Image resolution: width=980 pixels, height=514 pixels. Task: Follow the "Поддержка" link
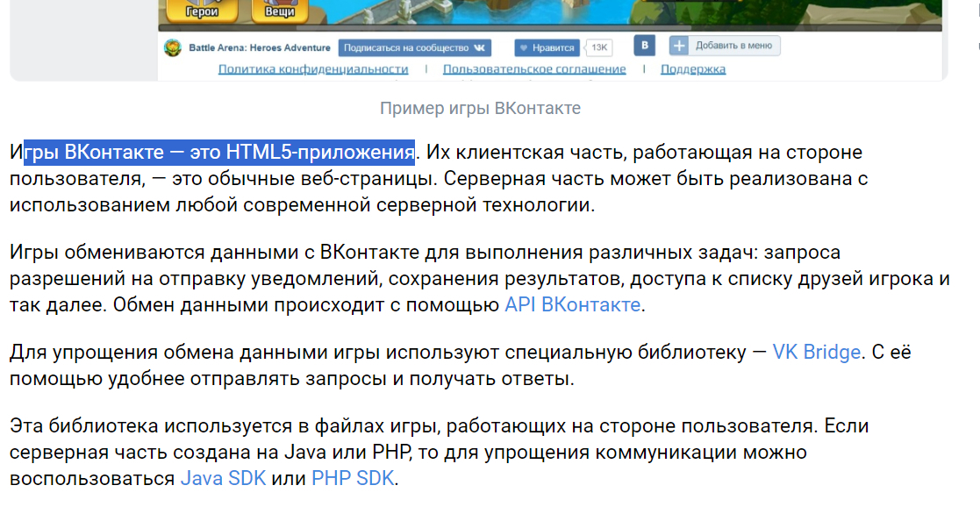693,69
